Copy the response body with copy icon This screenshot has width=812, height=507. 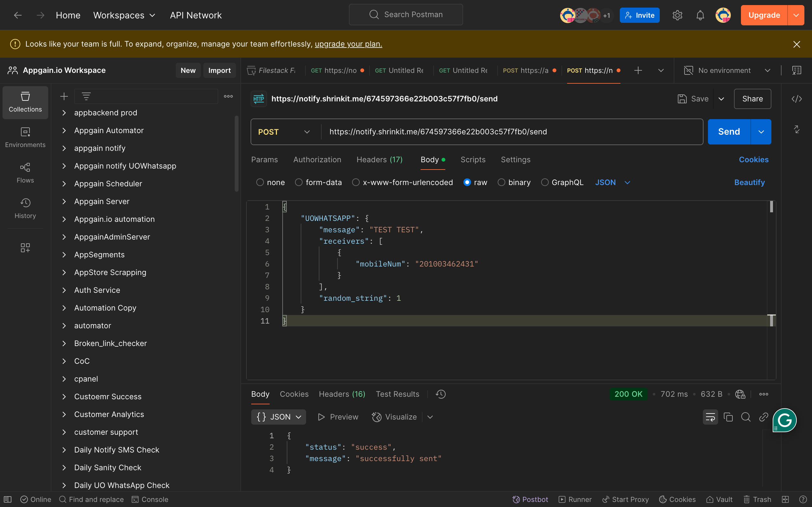[x=728, y=417]
